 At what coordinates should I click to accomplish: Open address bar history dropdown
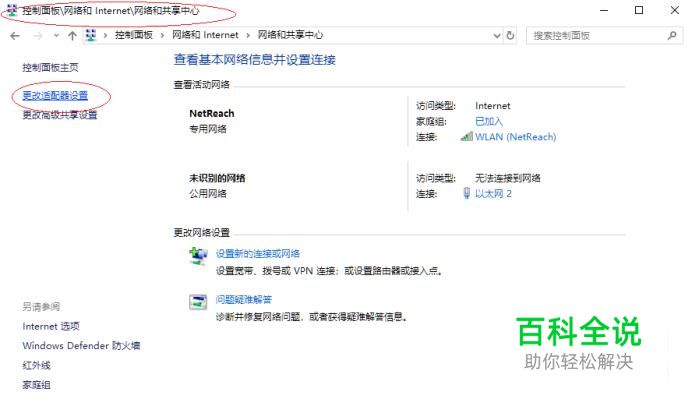pyautogui.click(x=497, y=36)
